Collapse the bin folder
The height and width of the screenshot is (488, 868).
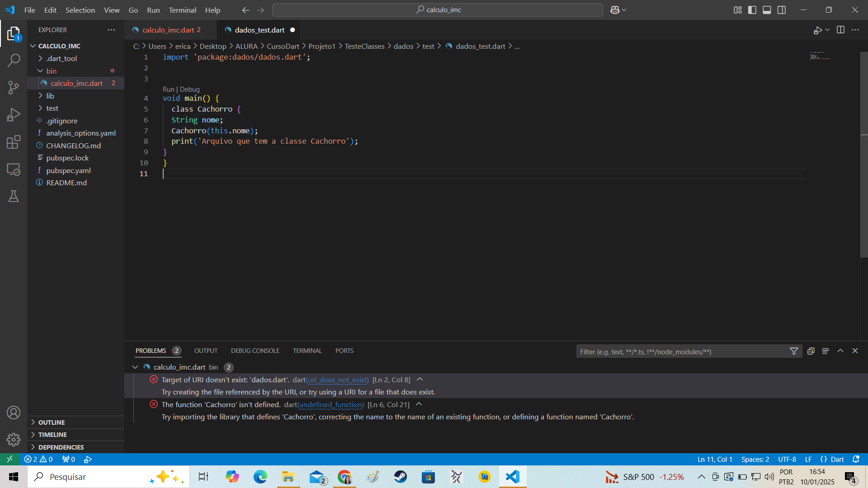pos(40,71)
